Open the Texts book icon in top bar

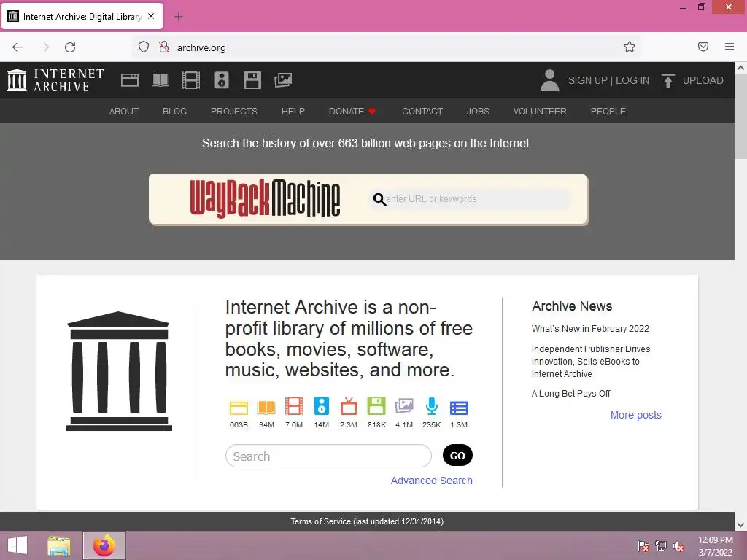(160, 80)
